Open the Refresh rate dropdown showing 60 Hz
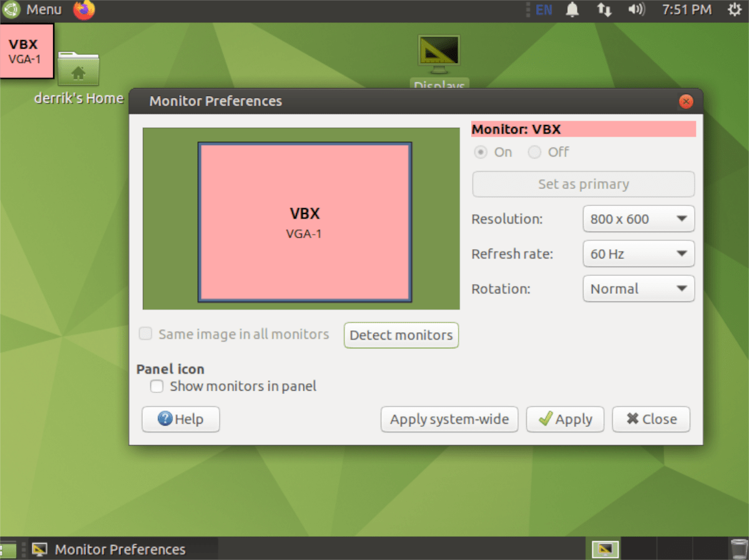This screenshot has width=749, height=560. pos(638,254)
